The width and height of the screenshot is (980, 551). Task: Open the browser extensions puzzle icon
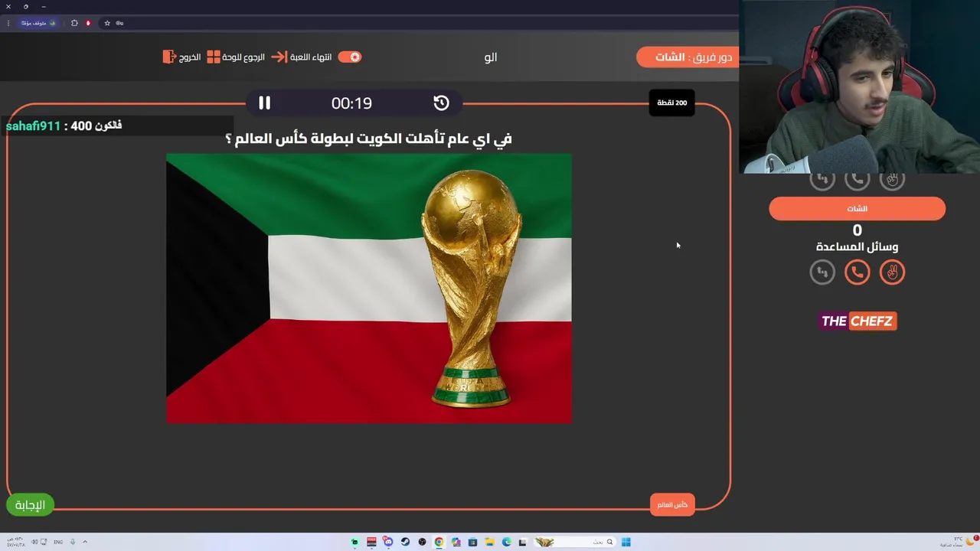coord(74,23)
